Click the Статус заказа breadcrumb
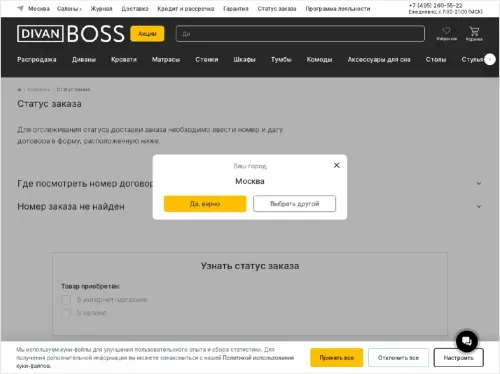Image resolution: width=500 pixels, height=374 pixels. (73, 90)
